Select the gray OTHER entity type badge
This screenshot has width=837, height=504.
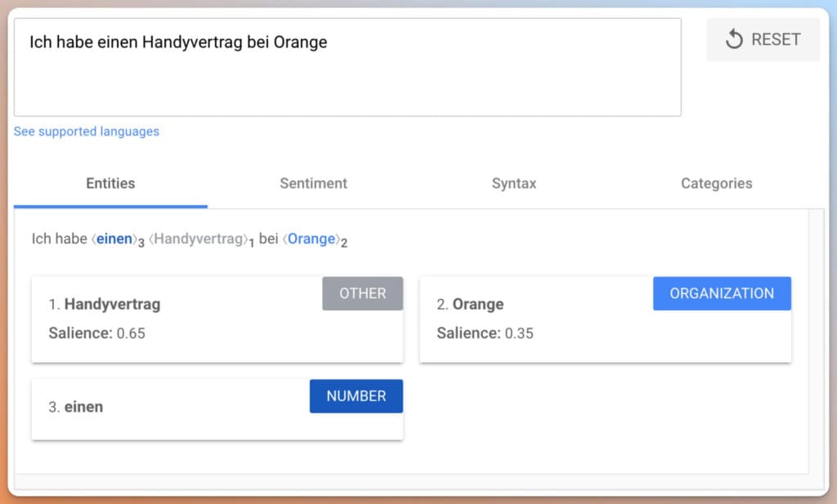(362, 293)
